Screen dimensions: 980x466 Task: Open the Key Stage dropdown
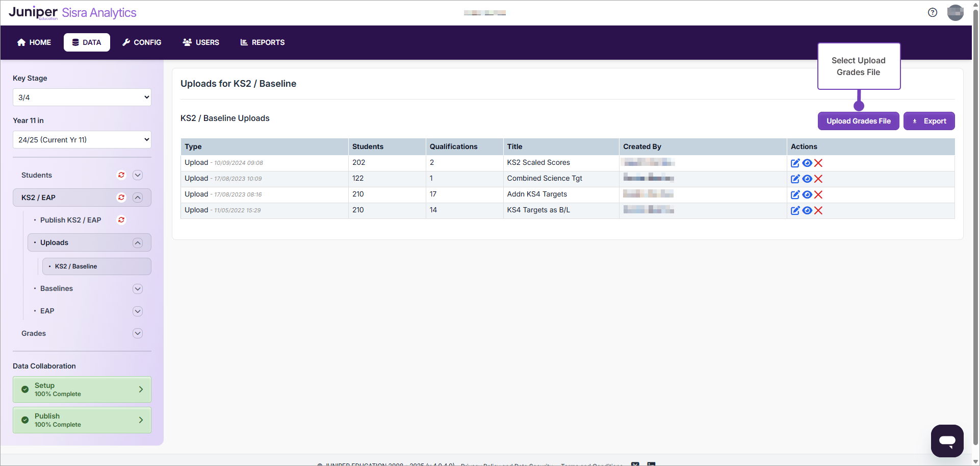[82, 97]
